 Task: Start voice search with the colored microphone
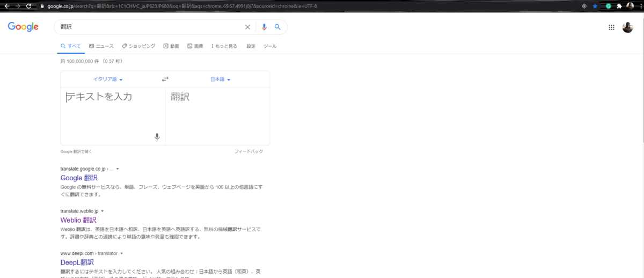click(264, 27)
